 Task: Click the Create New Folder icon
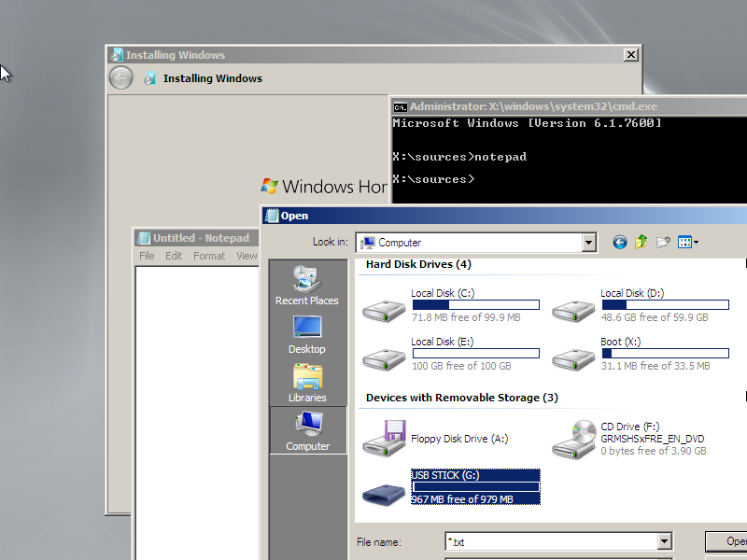click(x=663, y=242)
